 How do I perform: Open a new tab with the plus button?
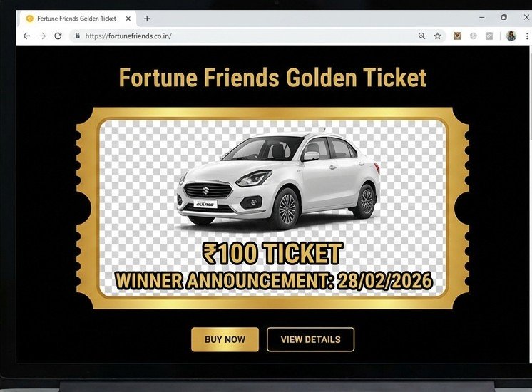click(x=147, y=19)
